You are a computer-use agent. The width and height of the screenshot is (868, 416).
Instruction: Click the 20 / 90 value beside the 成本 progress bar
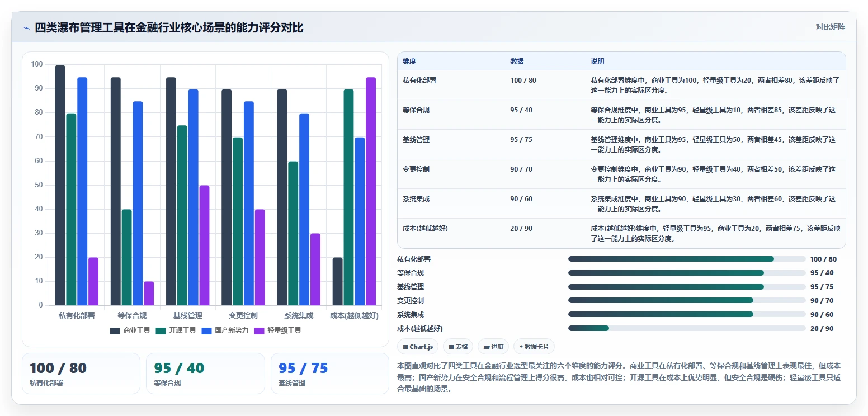point(822,328)
